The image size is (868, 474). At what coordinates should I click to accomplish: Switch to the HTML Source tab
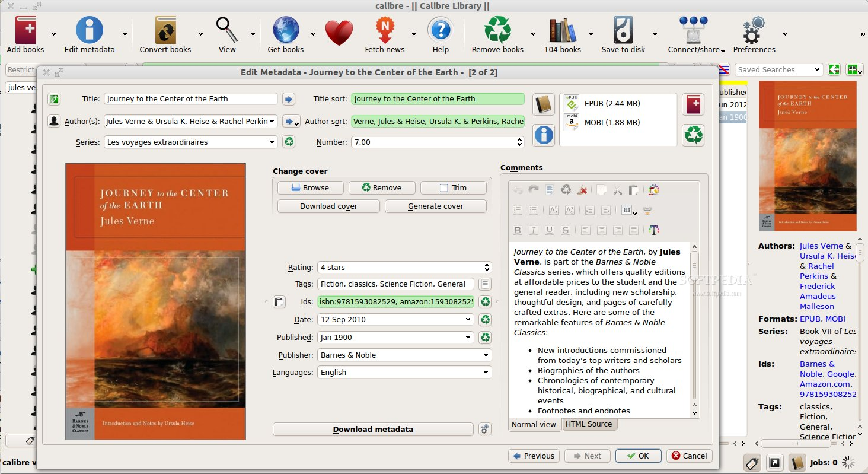pos(589,424)
